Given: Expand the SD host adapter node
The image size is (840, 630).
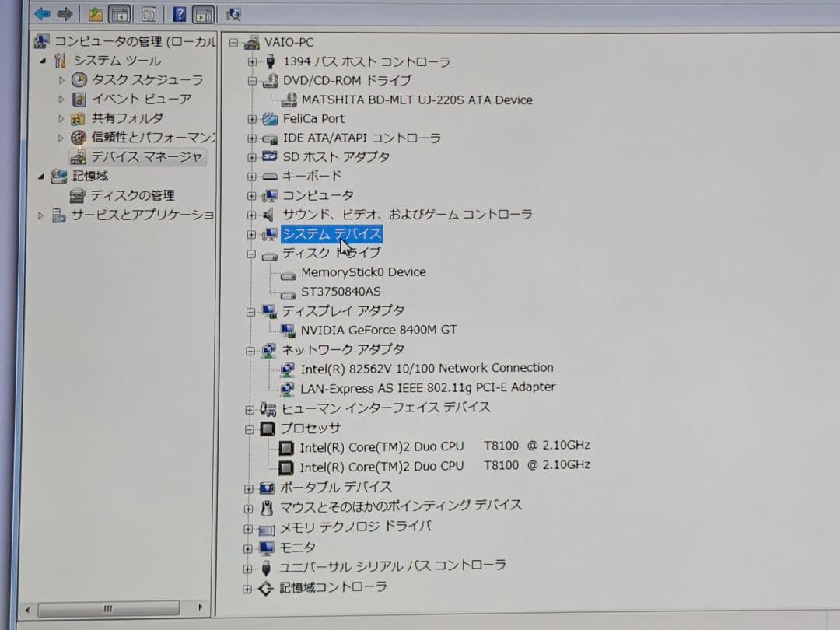Looking at the screenshot, I should click(x=252, y=157).
